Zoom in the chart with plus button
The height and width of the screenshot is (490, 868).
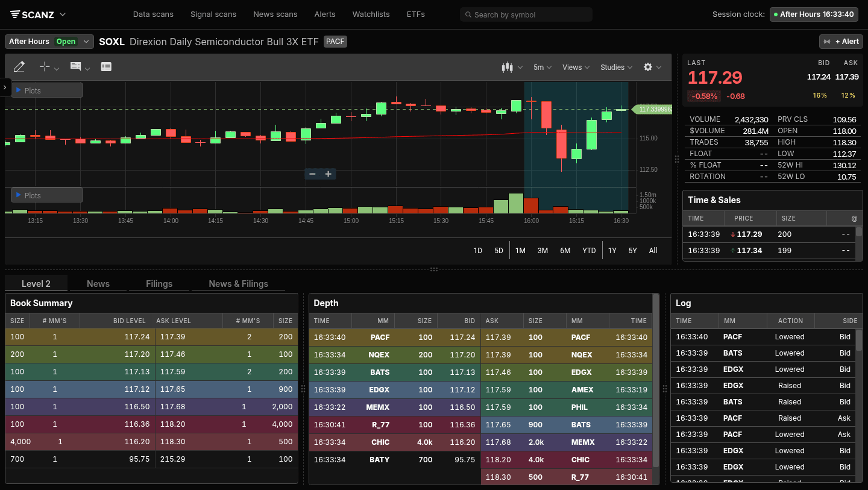click(x=329, y=174)
